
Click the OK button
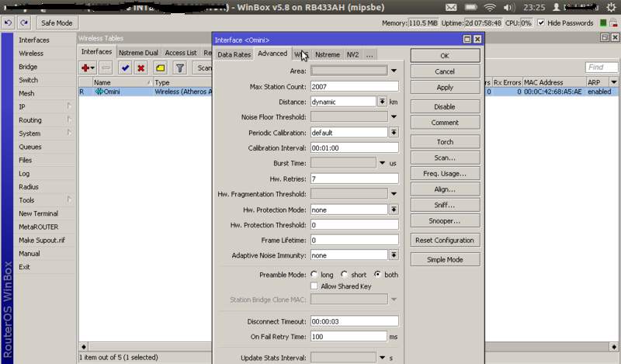[x=445, y=56]
